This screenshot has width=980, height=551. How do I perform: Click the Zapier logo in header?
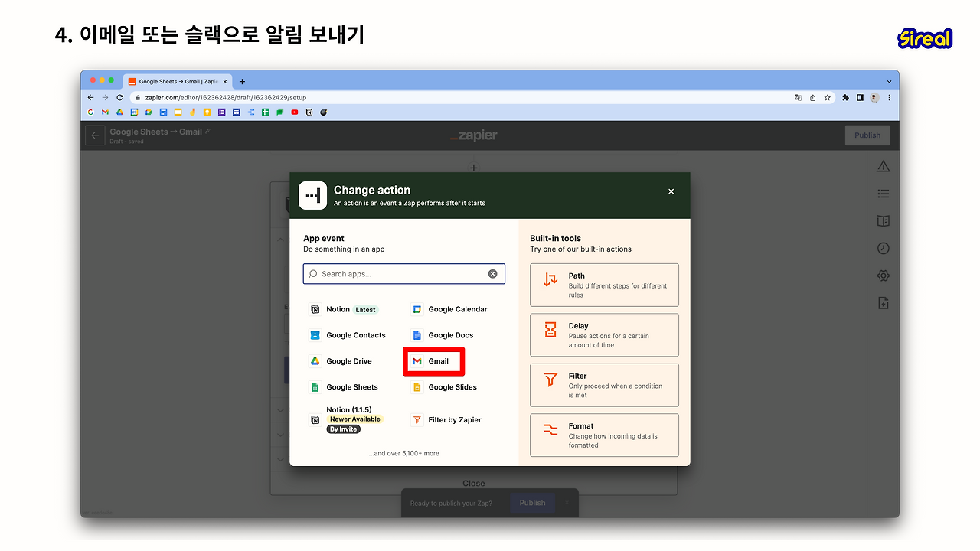[474, 135]
